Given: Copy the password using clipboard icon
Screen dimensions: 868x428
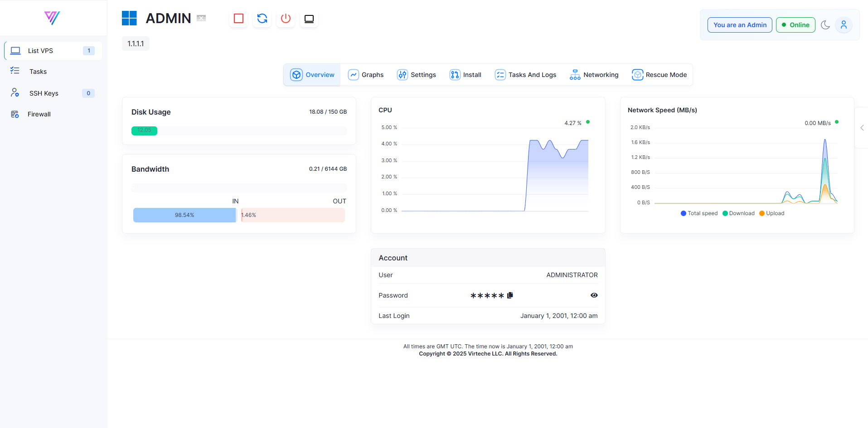Looking at the screenshot, I should pyautogui.click(x=510, y=295).
